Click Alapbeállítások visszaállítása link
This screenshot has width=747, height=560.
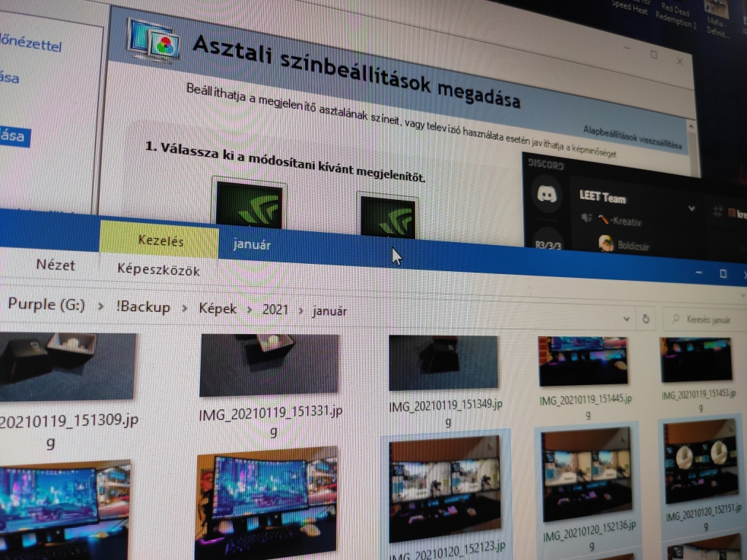click(x=632, y=135)
